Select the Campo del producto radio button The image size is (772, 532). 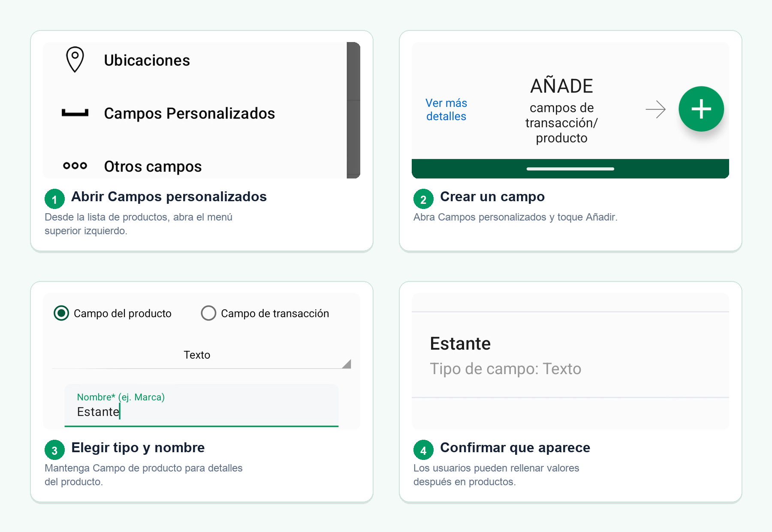click(61, 313)
